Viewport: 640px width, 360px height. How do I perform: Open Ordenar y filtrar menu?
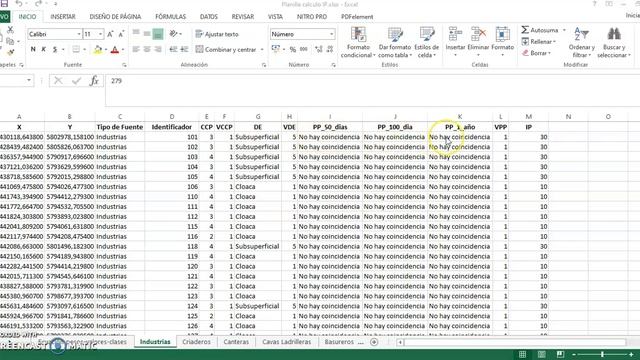point(581,42)
